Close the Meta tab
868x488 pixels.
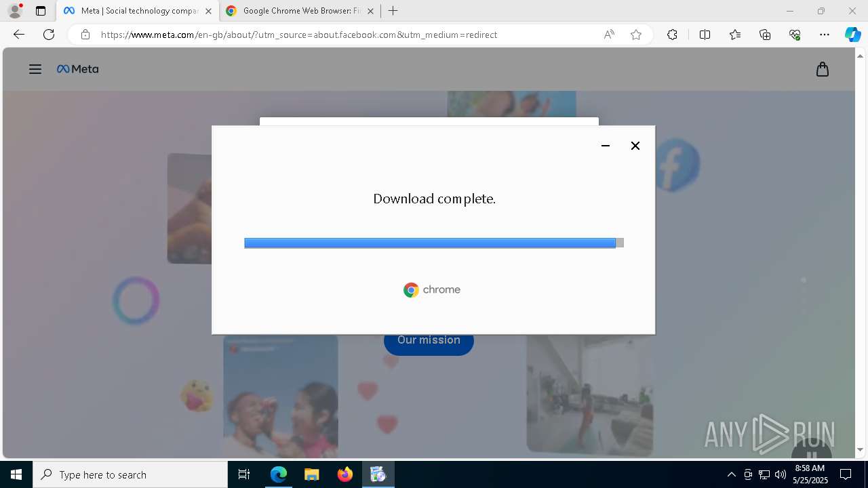[x=208, y=11]
